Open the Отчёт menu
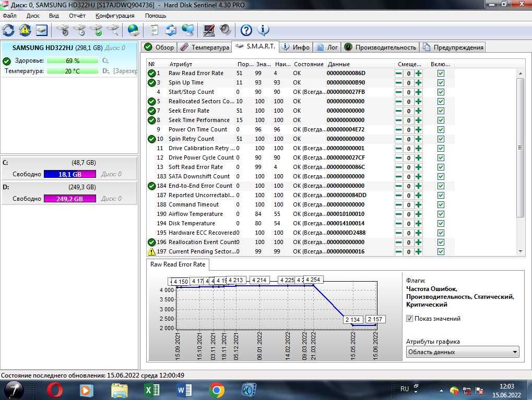 77,16
